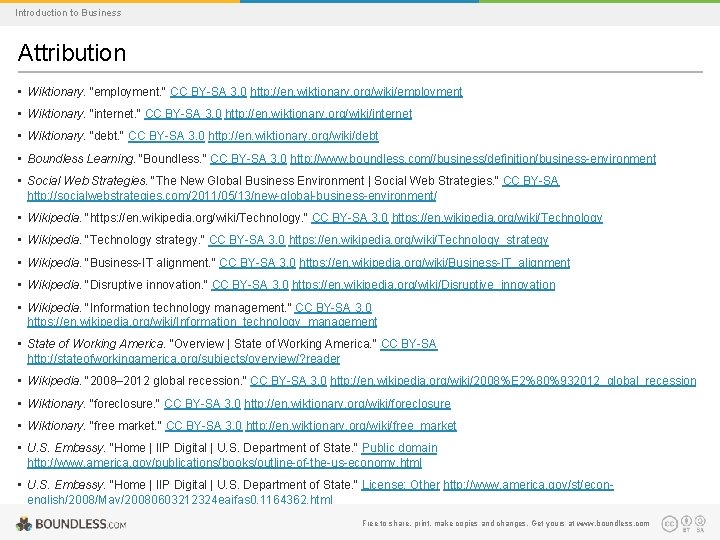
Task: Open Wikipedia Business-IT_alignment URL link
Action: coord(434,263)
